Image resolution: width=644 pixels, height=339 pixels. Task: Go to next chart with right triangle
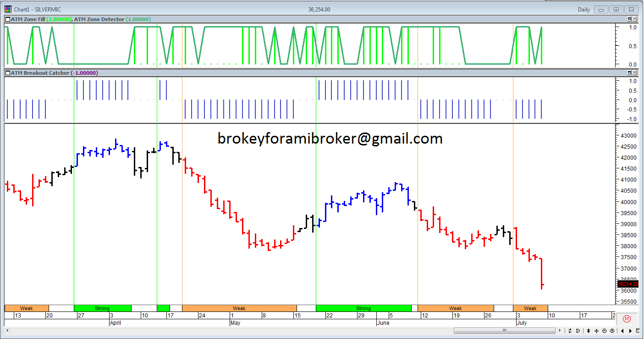[630, 331]
